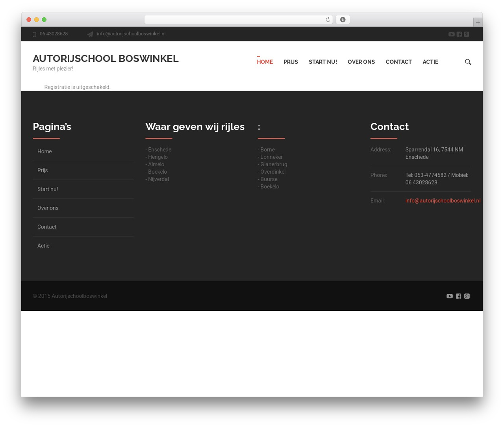Open the ACTIE menu item
This screenshot has height=427, width=504.
(x=430, y=62)
